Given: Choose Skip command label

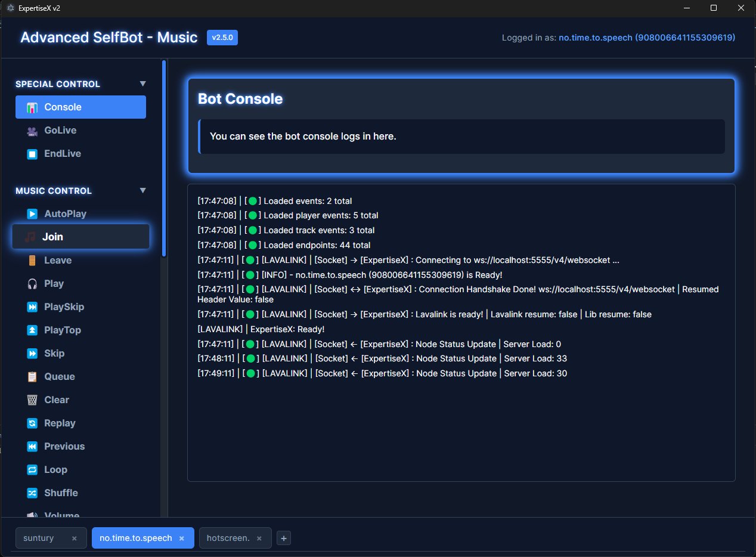Looking at the screenshot, I should (x=54, y=354).
